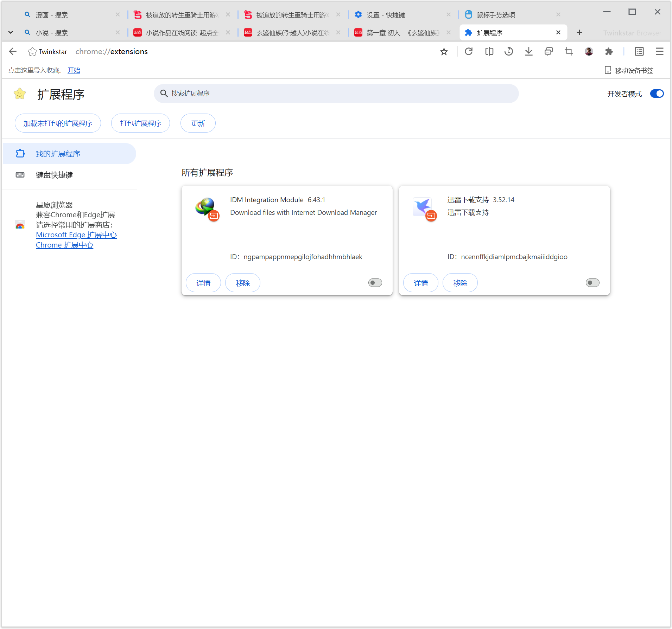Close the 扩展程序 tab

coord(558,33)
